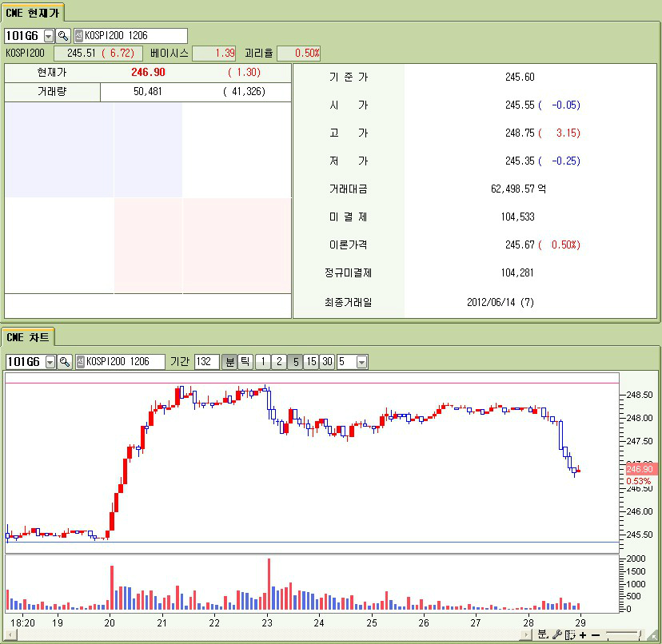Click the chart zoom in plus icon
The height and width of the screenshot is (644, 662).
tap(583, 634)
